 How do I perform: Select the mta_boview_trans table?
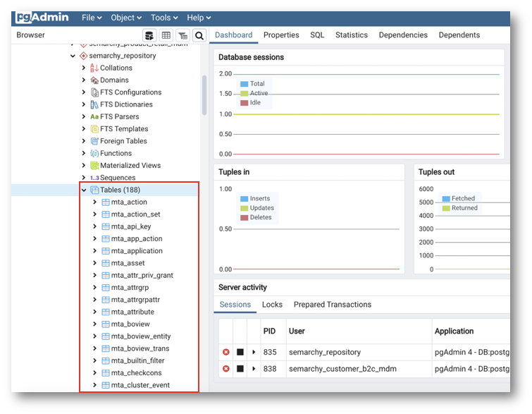pos(140,349)
